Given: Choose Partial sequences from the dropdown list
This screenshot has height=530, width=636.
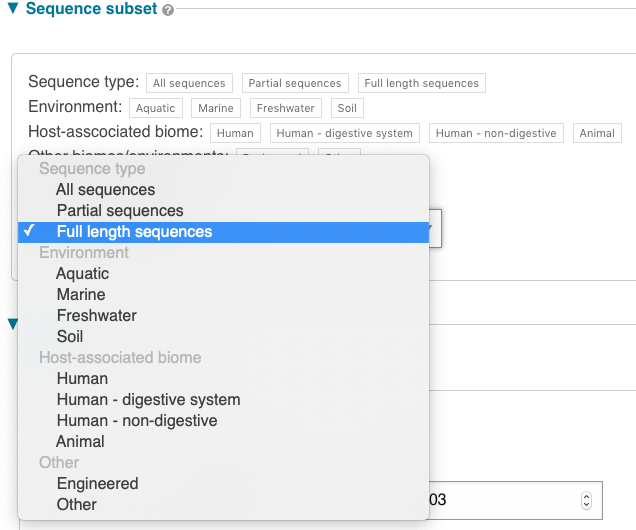Looking at the screenshot, I should click(223, 211).
